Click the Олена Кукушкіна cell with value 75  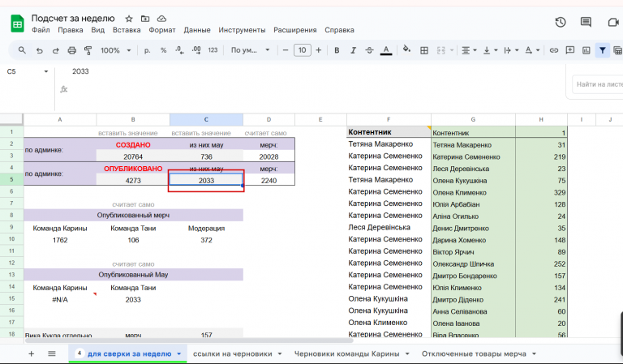(473, 181)
